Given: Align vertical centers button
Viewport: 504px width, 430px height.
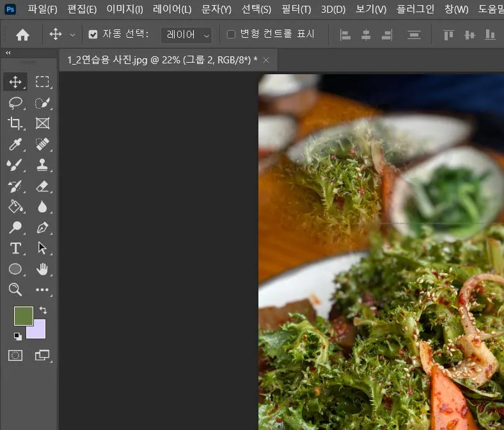Looking at the screenshot, I should tap(469, 35).
